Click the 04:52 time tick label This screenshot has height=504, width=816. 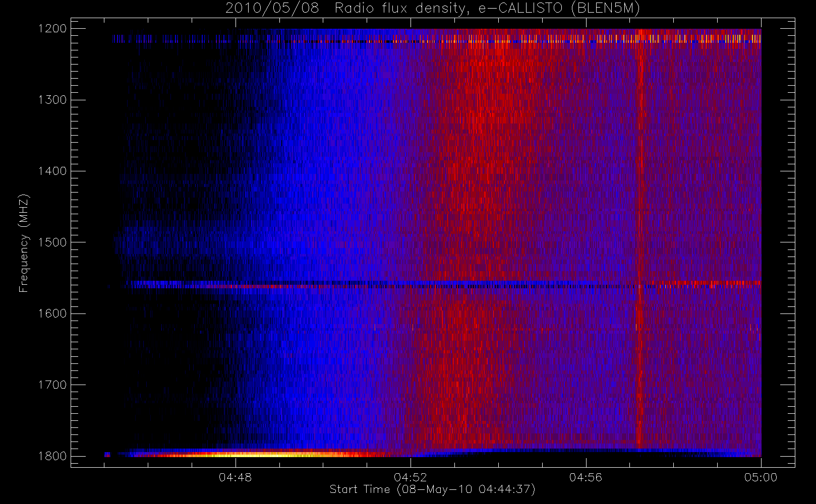411,477
